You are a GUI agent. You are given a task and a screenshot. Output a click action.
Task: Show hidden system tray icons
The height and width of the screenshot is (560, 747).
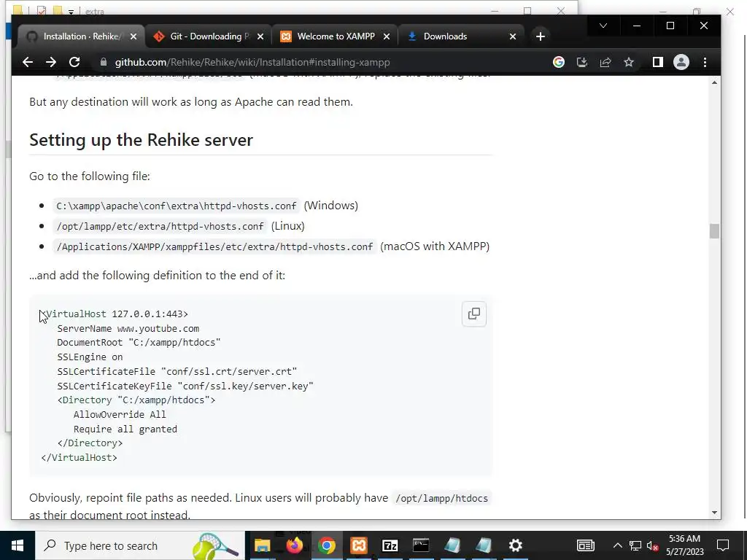[617, 545]
